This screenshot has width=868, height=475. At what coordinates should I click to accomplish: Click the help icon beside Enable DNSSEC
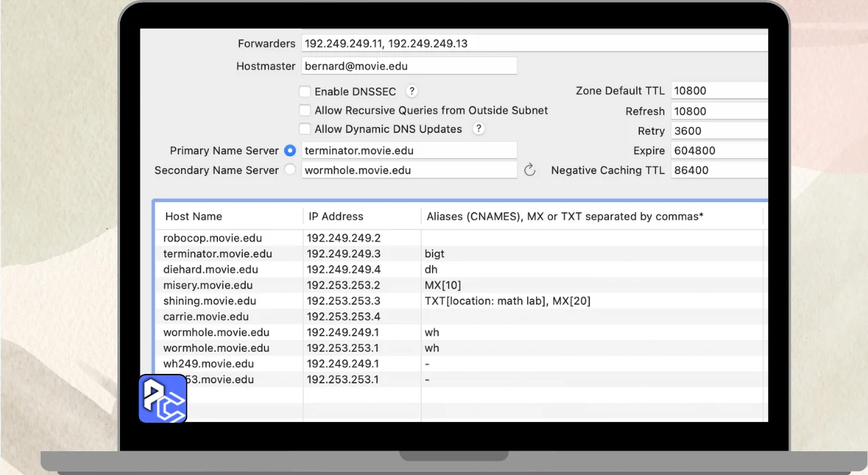click(x=411, y=91)
